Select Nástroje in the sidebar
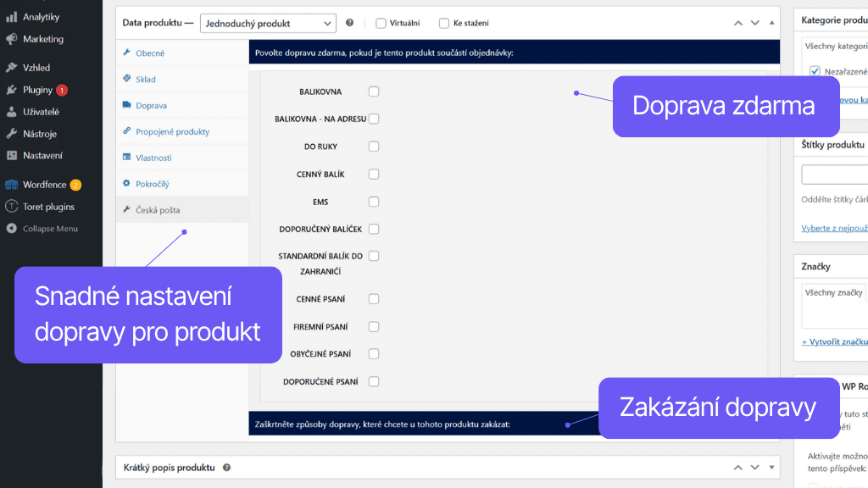 (33, 134)
